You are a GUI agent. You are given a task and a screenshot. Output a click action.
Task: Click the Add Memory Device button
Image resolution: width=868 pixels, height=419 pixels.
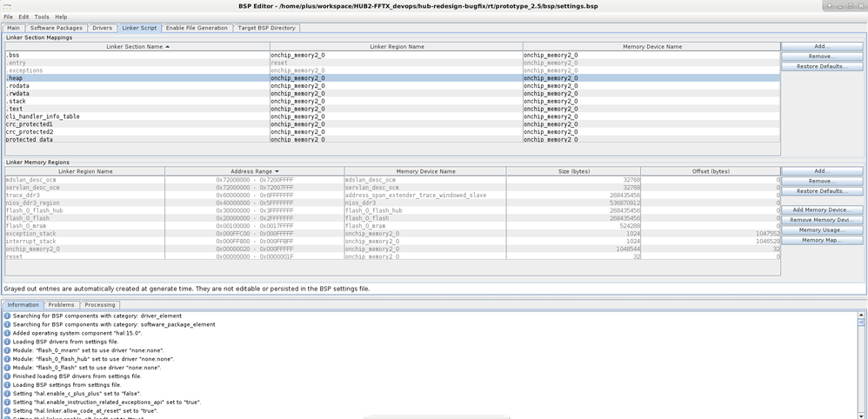(x=822, y=210)
